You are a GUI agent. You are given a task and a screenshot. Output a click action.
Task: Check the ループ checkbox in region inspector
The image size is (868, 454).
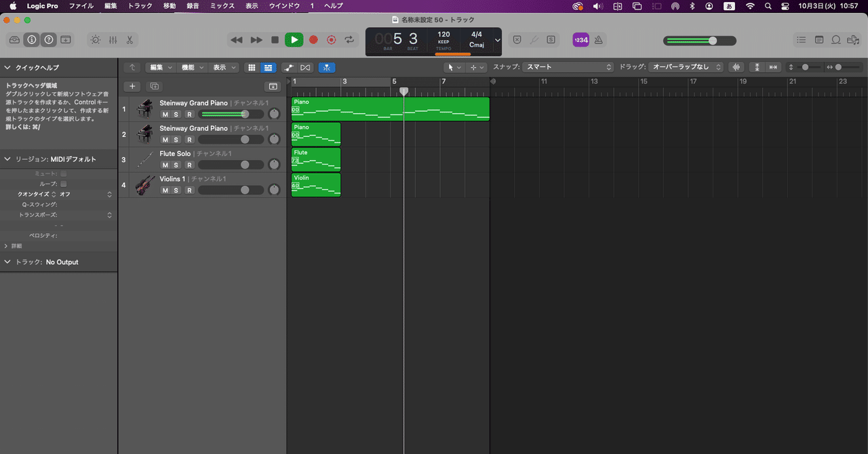click(63, 184)
